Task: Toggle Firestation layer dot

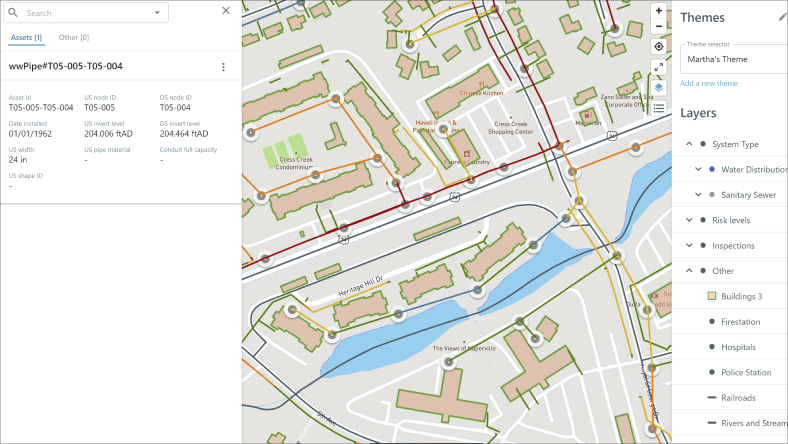Action: point(712,321)
